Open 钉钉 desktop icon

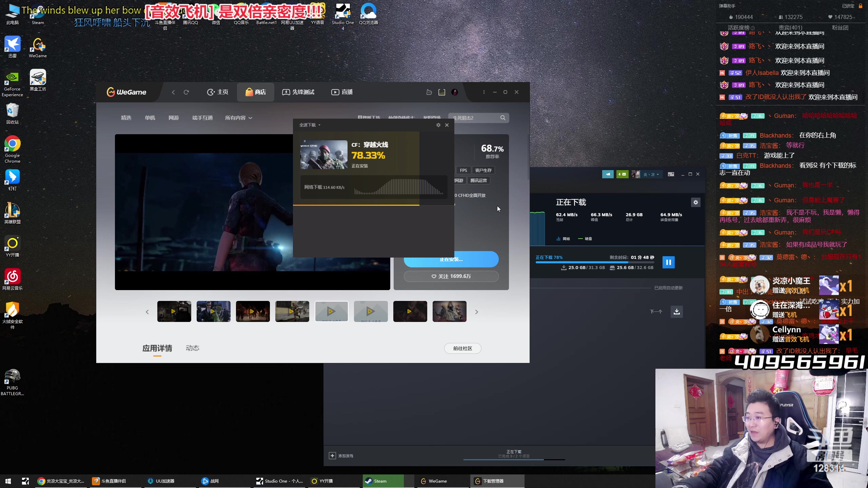pyautogui.click(x=13, y=180)
